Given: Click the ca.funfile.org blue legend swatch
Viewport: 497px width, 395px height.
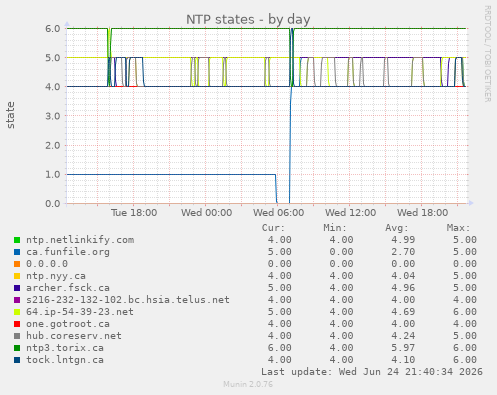Looking at the screenshot, I should [17, 252].
